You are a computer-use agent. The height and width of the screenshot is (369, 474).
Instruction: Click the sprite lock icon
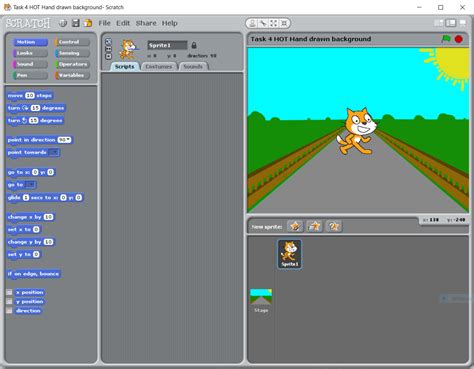(194, 45)
